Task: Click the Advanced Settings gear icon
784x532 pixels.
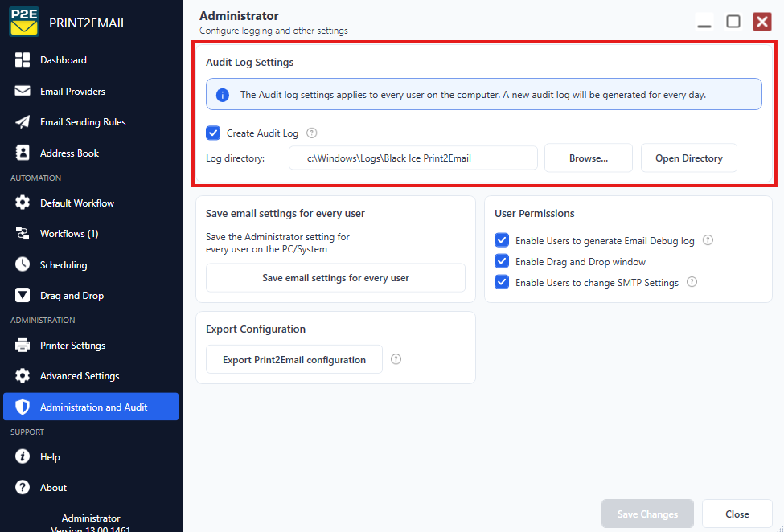Action: point(23,375)
